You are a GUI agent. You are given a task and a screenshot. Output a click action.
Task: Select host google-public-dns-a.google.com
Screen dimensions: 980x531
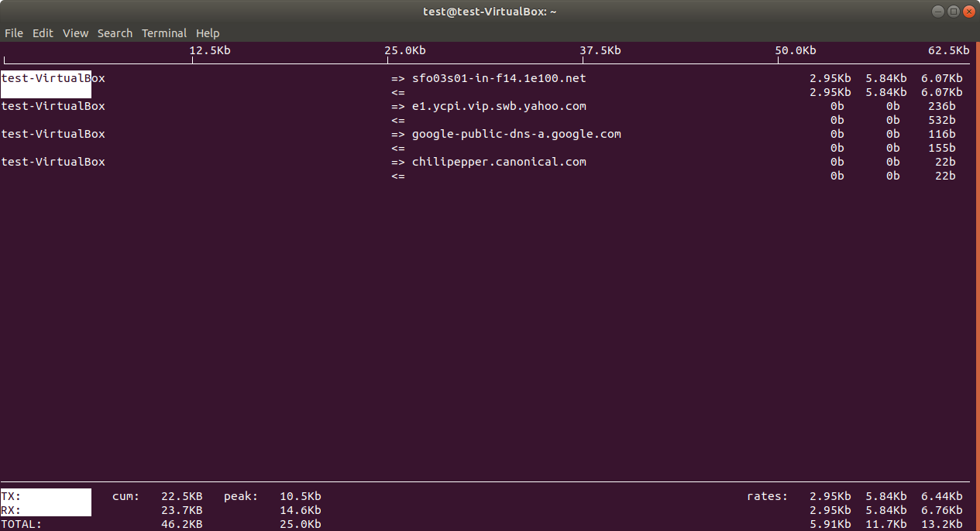(x=517, y=134)
